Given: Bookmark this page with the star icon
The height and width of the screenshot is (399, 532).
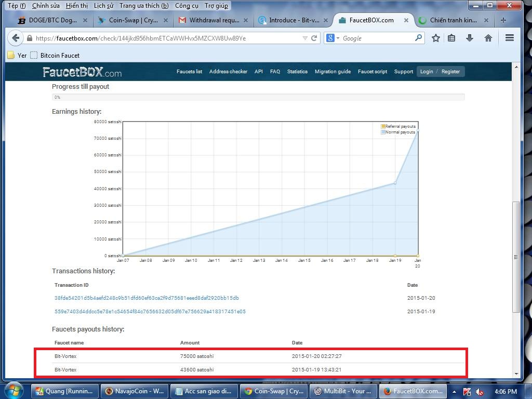Looking at the screenshot, I should point(436,38).
